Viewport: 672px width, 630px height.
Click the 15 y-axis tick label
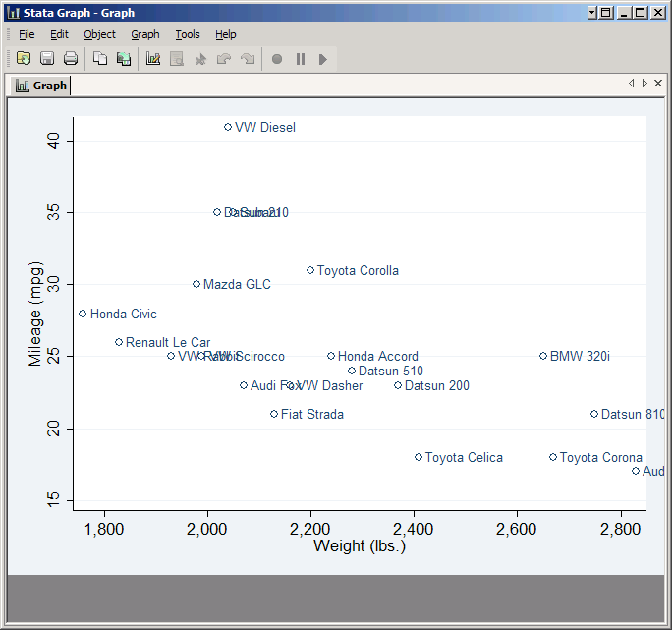[53, 500]
